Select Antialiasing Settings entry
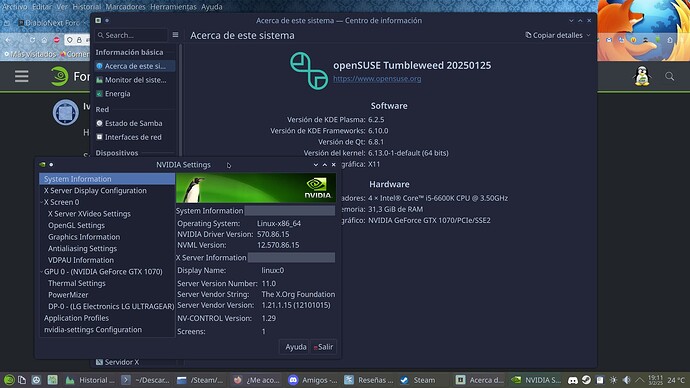690x388 pixels. tap(82, 249)
